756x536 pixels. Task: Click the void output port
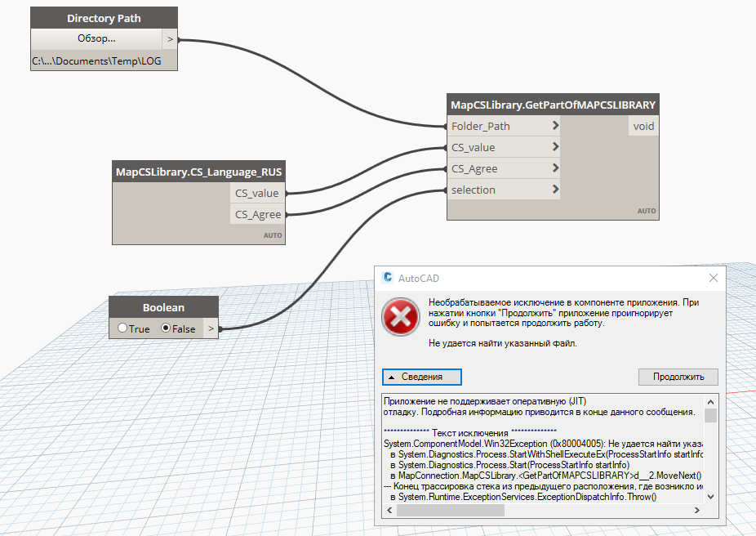[x=643, y=126]
